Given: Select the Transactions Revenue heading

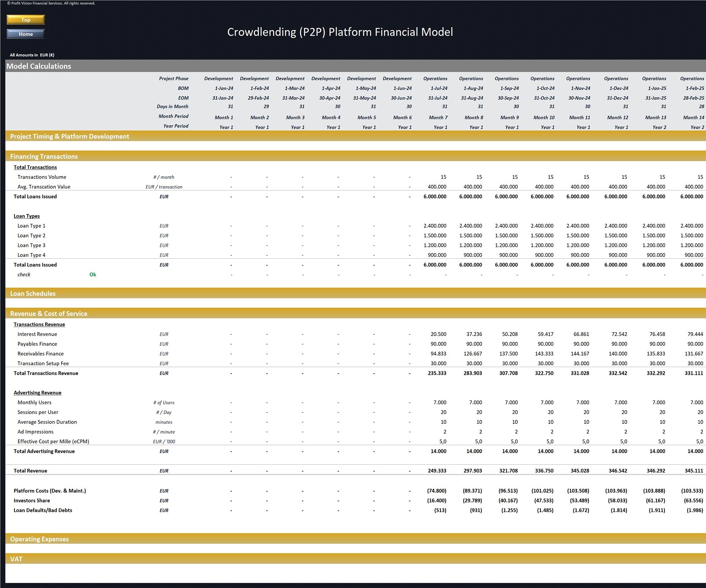Looking at the screenshot, I should pos(39,325).
